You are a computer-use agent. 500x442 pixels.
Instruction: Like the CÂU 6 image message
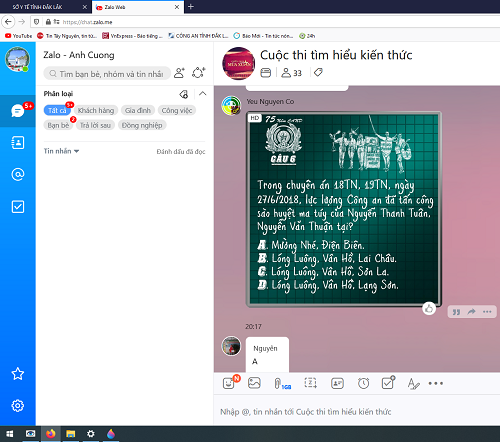pyautogui.click(x=429, y=308)
